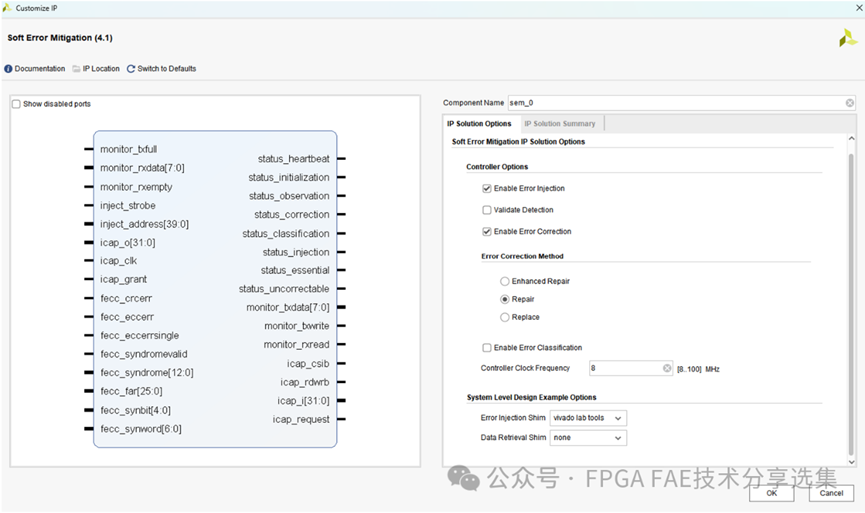Disable the Enable Error Injection checkbox
Screen dimensions: 865x513
point(487,188)
